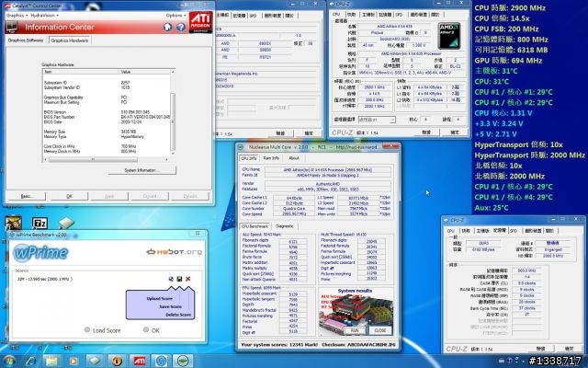Click the wPrime Save Score floppy icon

click(x=179, y=279)
